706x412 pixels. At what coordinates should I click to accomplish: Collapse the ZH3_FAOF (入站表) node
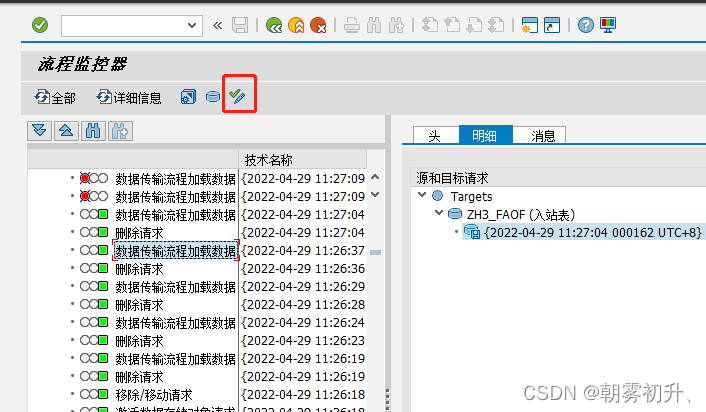[x=439, y=213]
